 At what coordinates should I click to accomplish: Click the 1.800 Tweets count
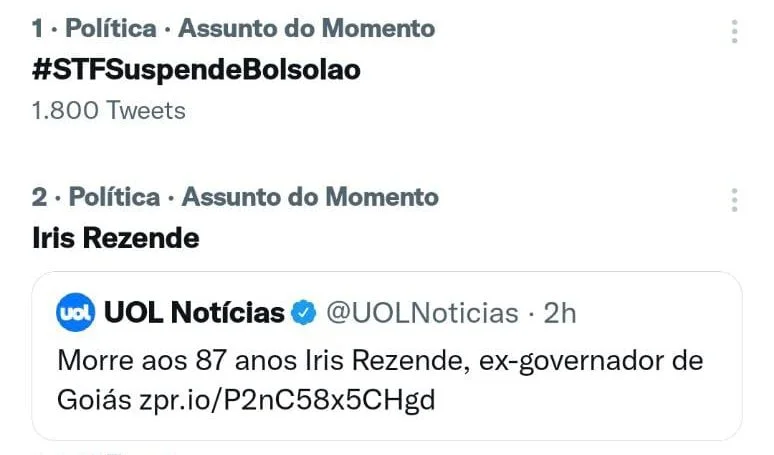(x=109, y=111)
